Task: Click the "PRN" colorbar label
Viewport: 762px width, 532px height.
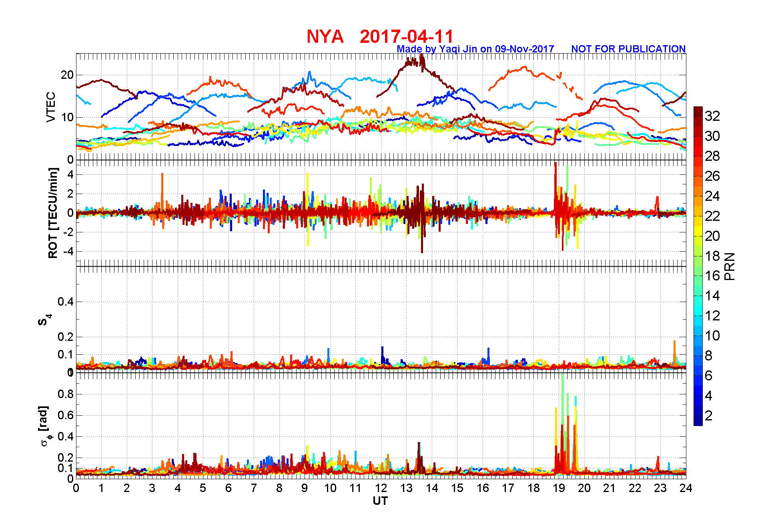Action: (730, 266)
